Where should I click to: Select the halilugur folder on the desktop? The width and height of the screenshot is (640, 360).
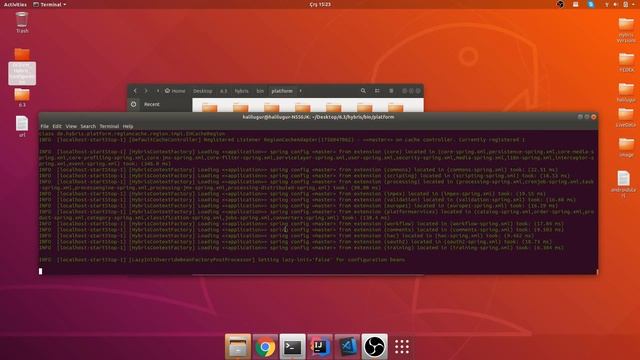click(x=626, y=92)
